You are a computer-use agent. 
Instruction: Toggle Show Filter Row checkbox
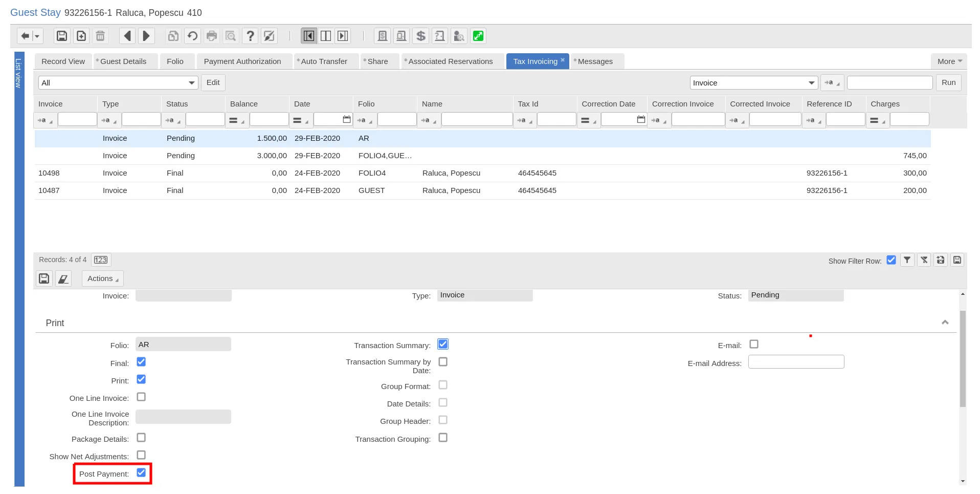(x=891, y=260)
